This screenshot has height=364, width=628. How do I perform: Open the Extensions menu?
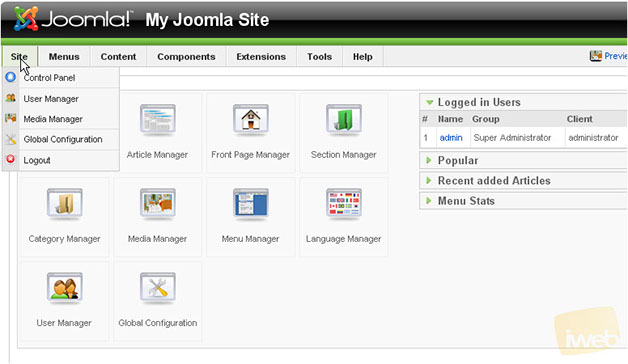coord(261,56)
